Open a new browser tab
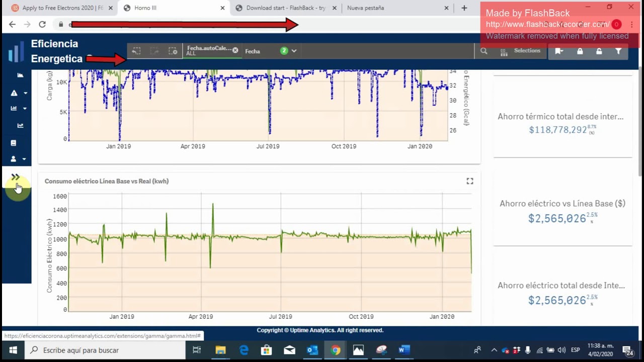Image resolution: width=644 pixels, height=362 pixels. (464, 8)
